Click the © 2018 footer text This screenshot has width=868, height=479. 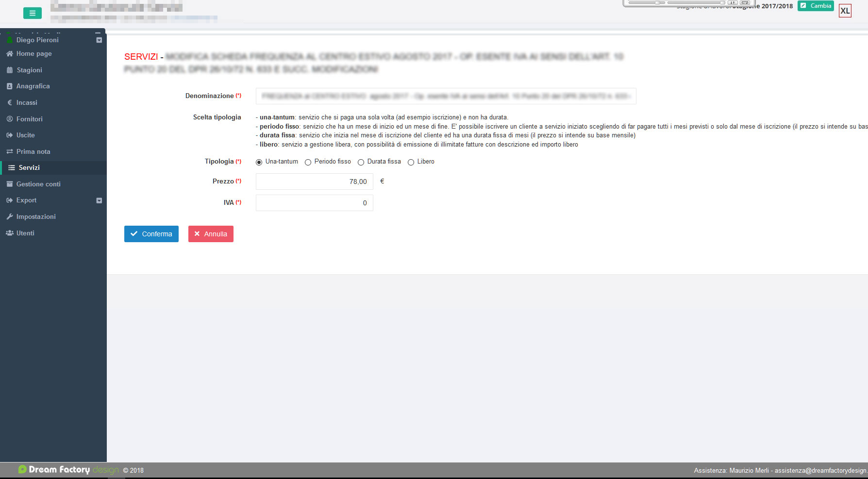[x=134, y=470]
